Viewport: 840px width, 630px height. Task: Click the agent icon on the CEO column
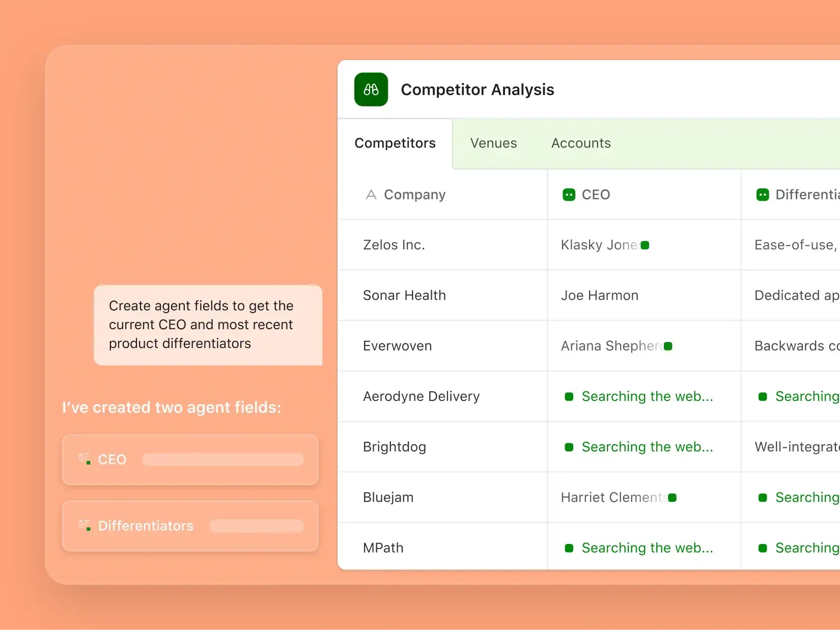pos(569,194)
